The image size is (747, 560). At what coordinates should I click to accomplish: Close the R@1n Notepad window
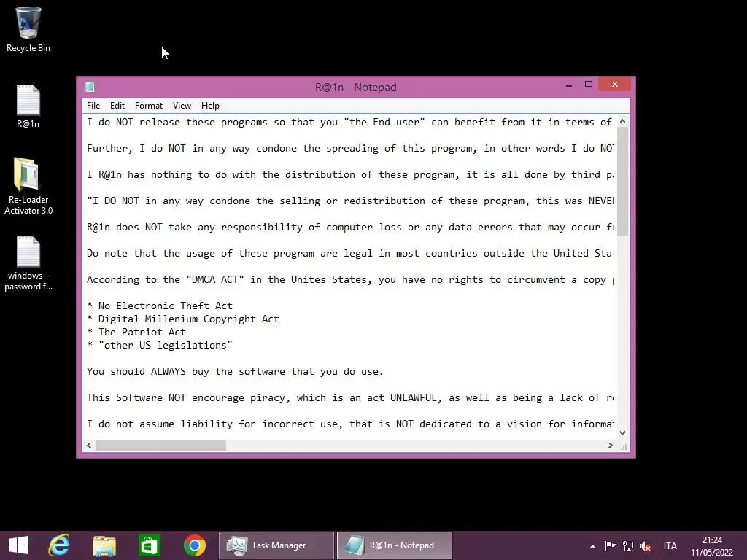click(615, 85)
